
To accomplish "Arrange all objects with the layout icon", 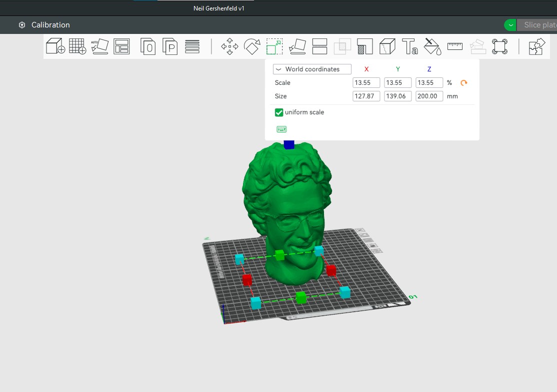I will click(121, 46).
